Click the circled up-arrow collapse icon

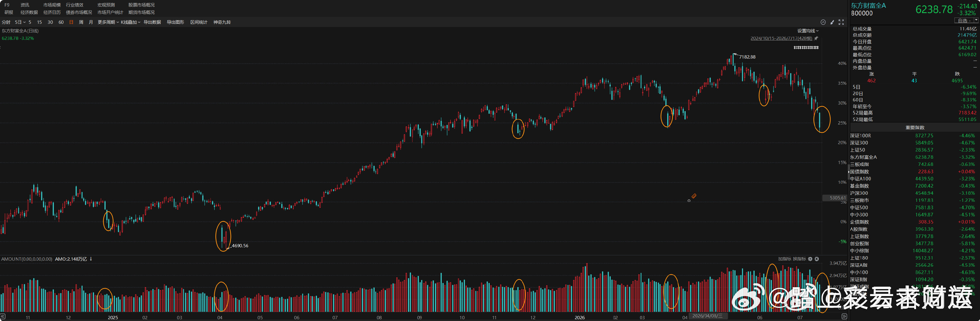coord(823,22)
